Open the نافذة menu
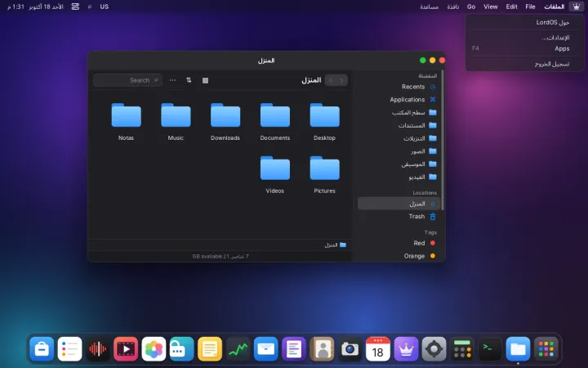This screenshot has height=368, width=588. point(453,7)
